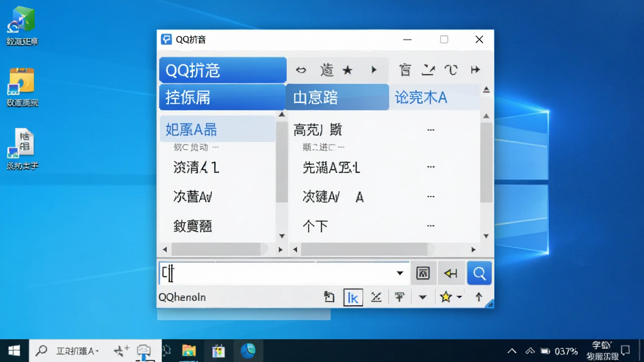The width and height of the screenshot is (644, 362).
Task: Click the left list's horizontal scroll right arrow
Action: pos(280,250)
